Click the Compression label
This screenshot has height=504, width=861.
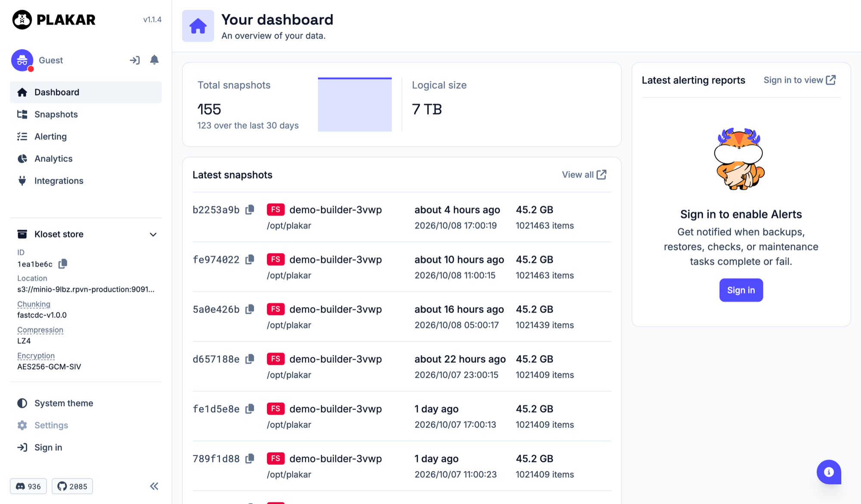click(40, 330)
